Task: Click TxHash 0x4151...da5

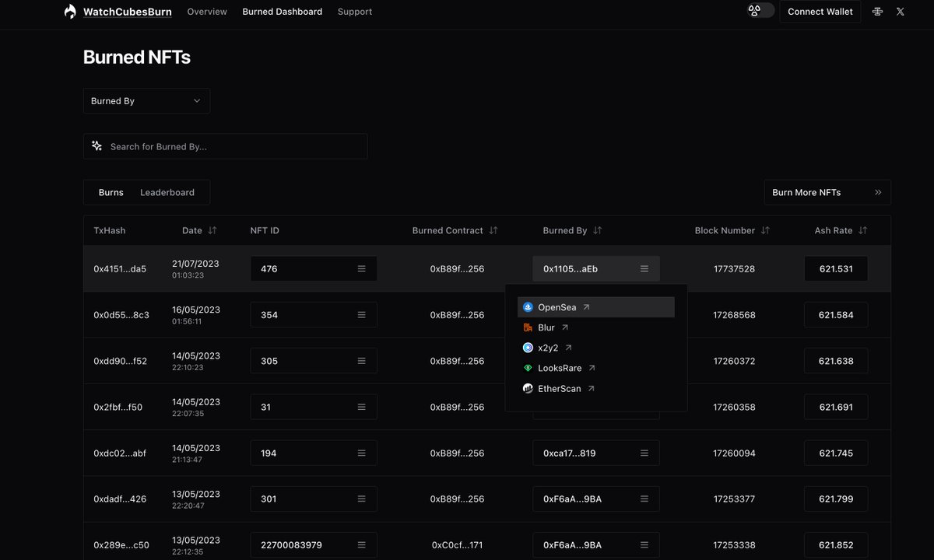Action: [x=120, y=269]
